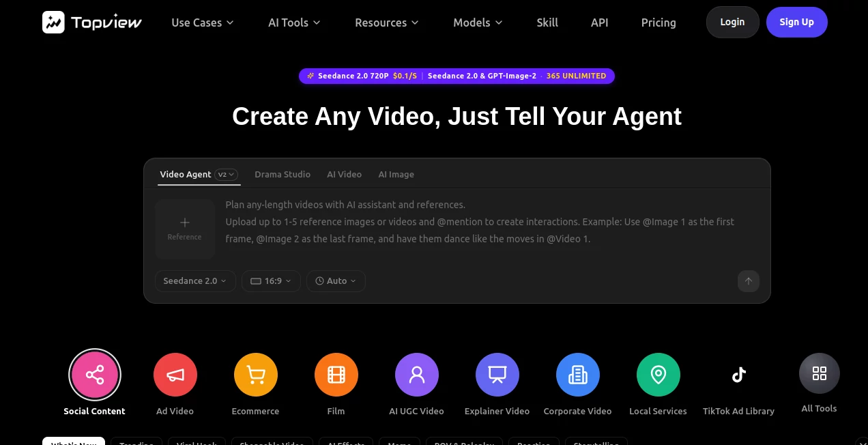Screen dimensions: 868x445
Task: Submit prompt with the arrow send button
Action: (749, 281)
